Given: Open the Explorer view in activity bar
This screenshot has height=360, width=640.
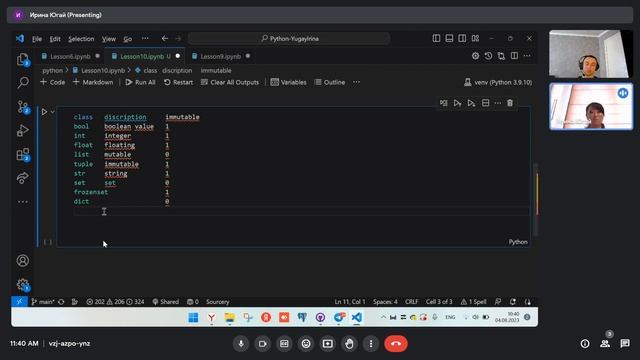Looking at the screenshot, I should click(23, 60).
